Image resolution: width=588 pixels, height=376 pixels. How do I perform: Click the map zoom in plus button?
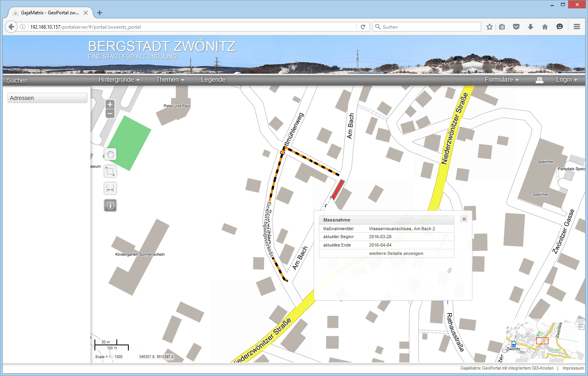pos(110,104)
